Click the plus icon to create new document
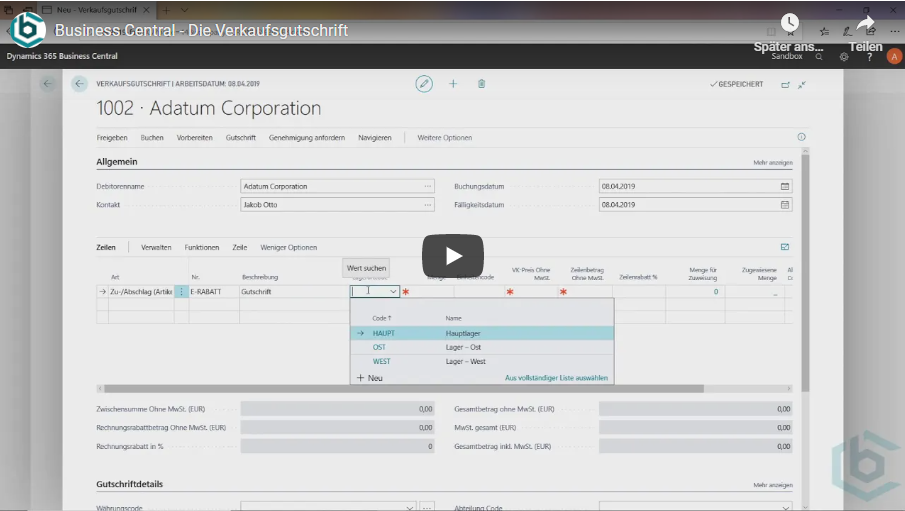This screenshot has width=905, height=511. click(453, 84)
